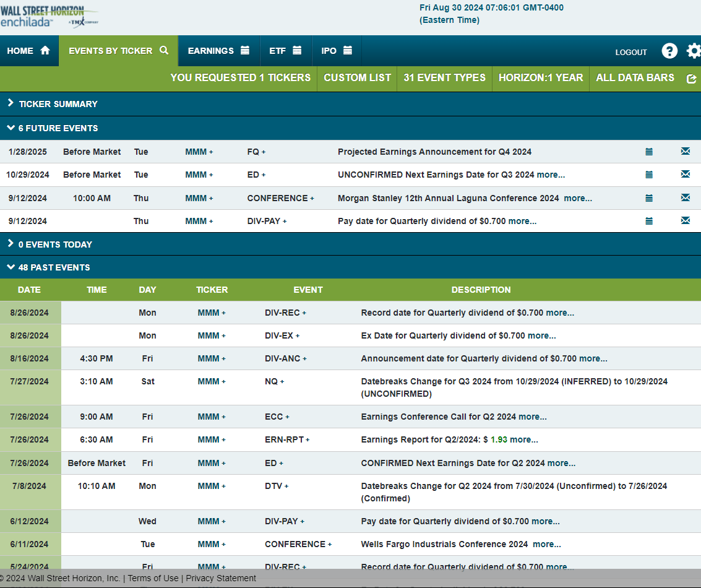Switch to the ETF tab
Screen dimensions: 701x588
[x=285, y=51]
